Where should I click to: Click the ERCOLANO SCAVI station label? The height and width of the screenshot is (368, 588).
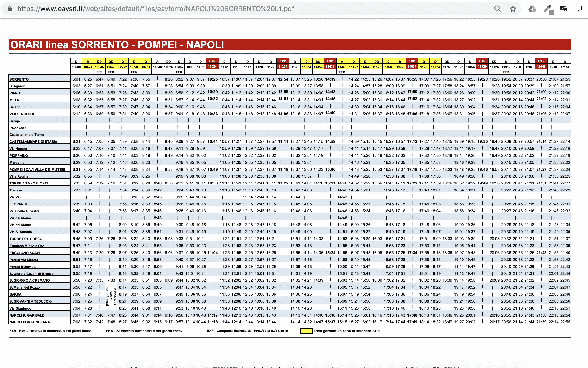[x=25, y=253]
